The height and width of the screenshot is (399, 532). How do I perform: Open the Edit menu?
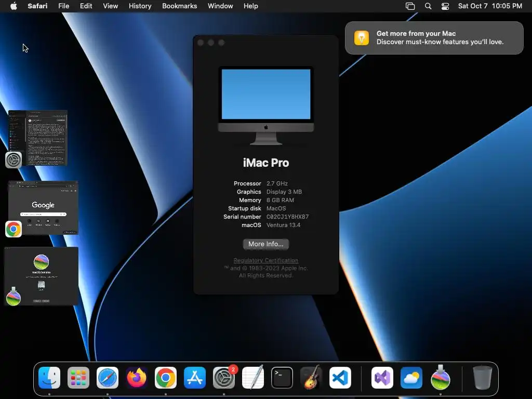pos(86,6)
